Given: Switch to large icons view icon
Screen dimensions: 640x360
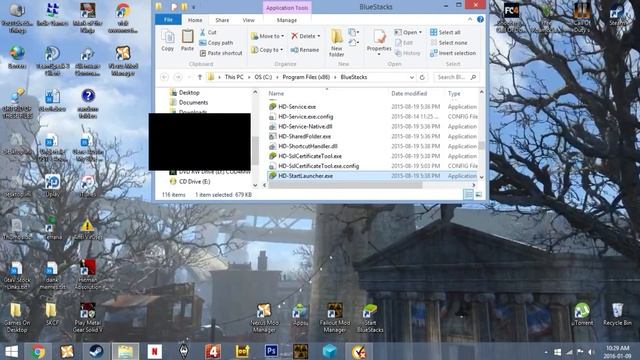Looking at the screenshot, I should (479, 195).
